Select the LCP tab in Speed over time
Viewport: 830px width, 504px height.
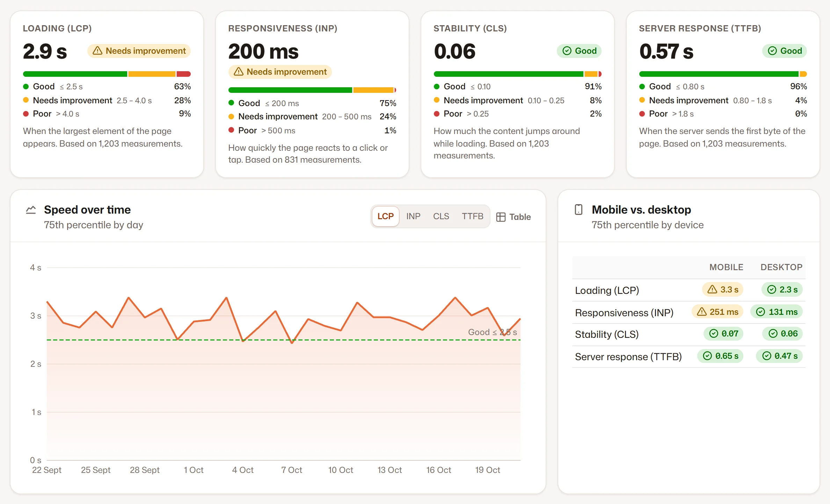(386, 216)
